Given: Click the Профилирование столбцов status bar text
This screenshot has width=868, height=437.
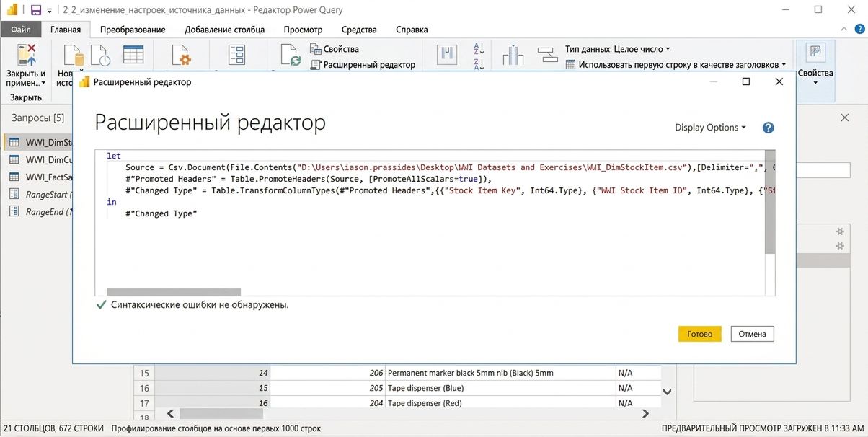Looking at the screenshot, I should (216, 428).
